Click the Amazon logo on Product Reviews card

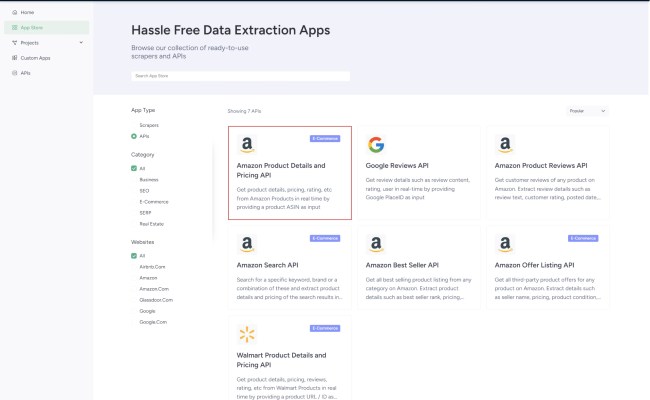tap(505, 144)
